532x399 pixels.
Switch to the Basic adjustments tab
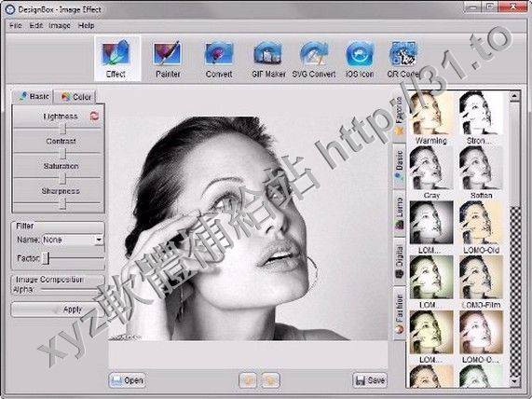33,96
